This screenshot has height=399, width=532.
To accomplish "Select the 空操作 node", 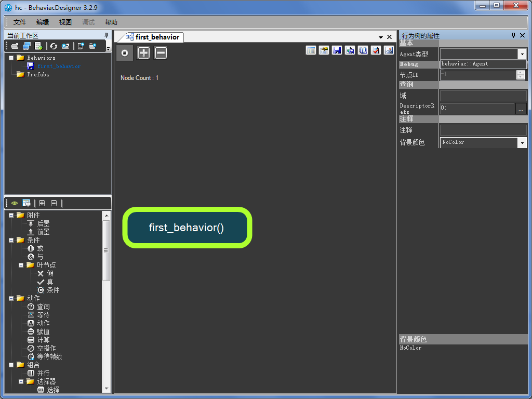I will tap(46, 348).
